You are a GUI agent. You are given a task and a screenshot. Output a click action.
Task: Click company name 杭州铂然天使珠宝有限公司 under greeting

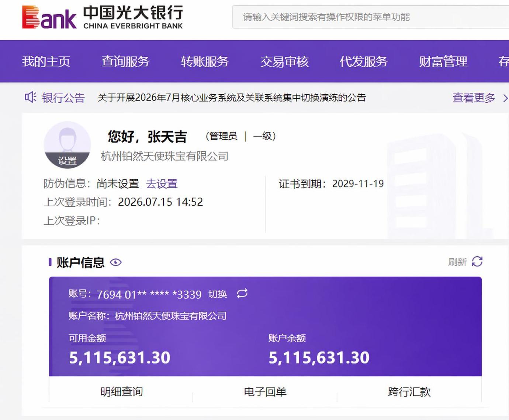tap(165, 156)
